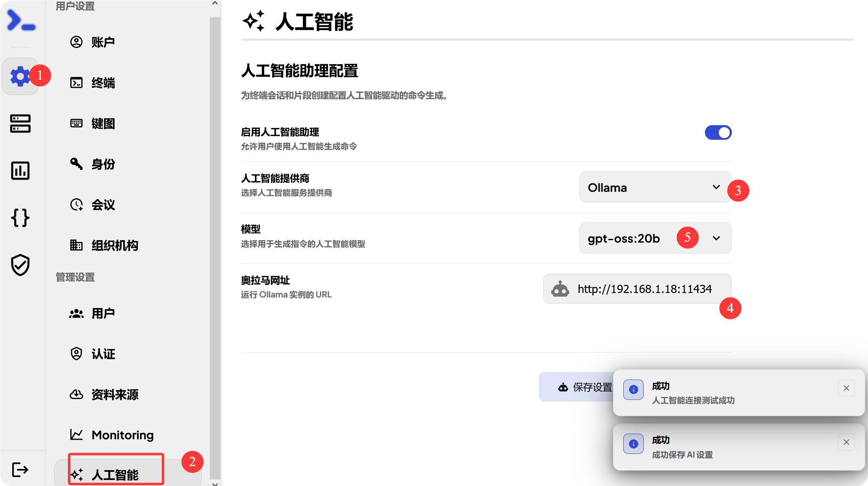
Task: Open the analytics bar chart icon
Action: point(20,171)
